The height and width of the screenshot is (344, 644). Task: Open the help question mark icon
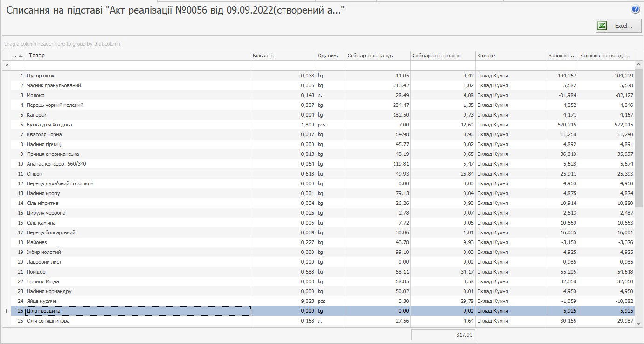click(636, 9)
